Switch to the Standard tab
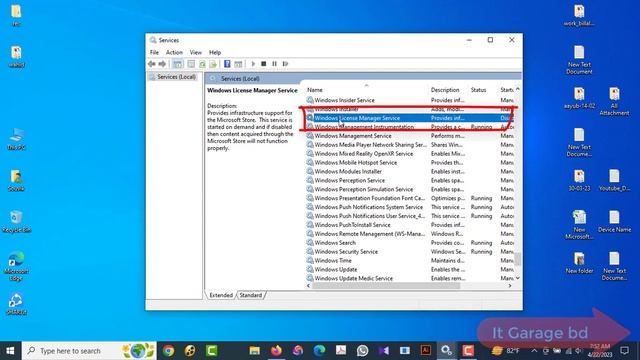This screenshot has height=360, width=640. point(251,295)
